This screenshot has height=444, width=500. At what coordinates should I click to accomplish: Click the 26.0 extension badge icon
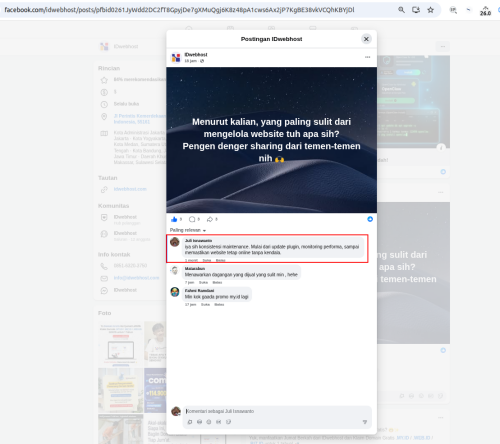point(485,11)
